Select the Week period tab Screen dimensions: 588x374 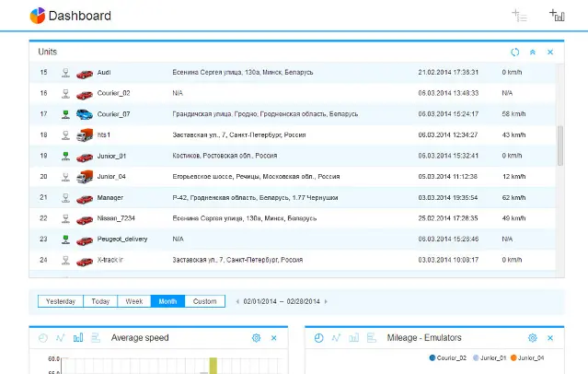[134, 301]
